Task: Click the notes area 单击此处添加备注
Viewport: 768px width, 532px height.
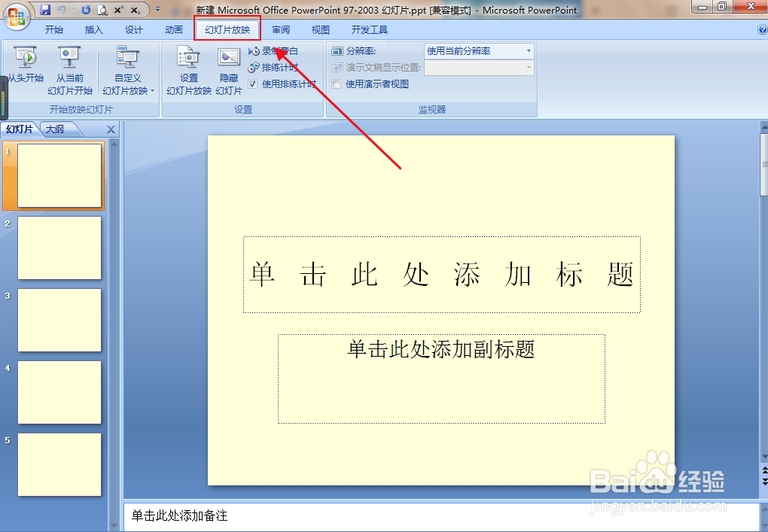Action: (x=440, y=516)
